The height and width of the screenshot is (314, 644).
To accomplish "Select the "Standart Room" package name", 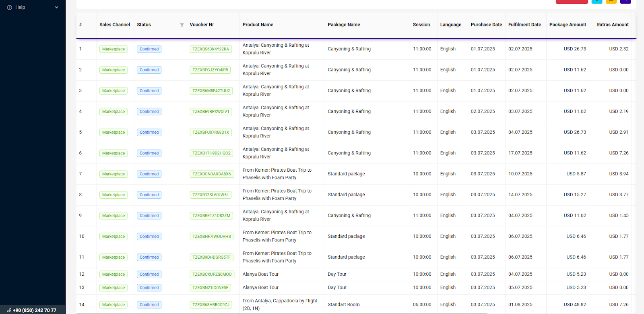I will coord(344,305).
